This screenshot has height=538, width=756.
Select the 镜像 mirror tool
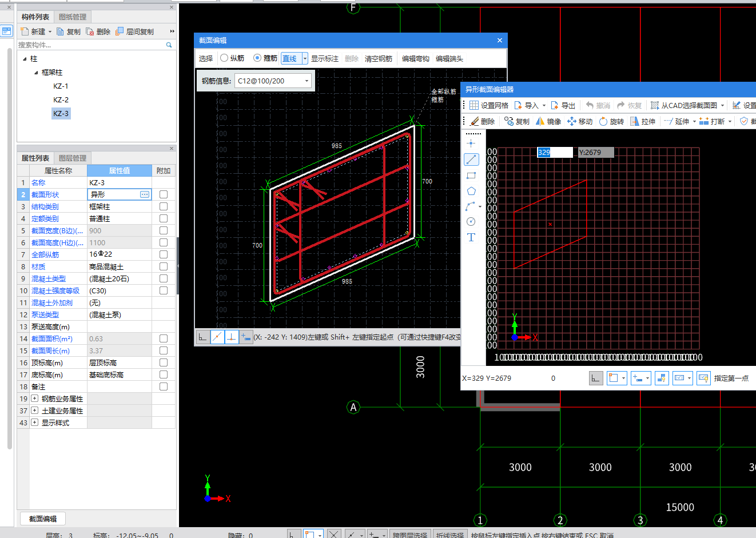pos(548,121)
